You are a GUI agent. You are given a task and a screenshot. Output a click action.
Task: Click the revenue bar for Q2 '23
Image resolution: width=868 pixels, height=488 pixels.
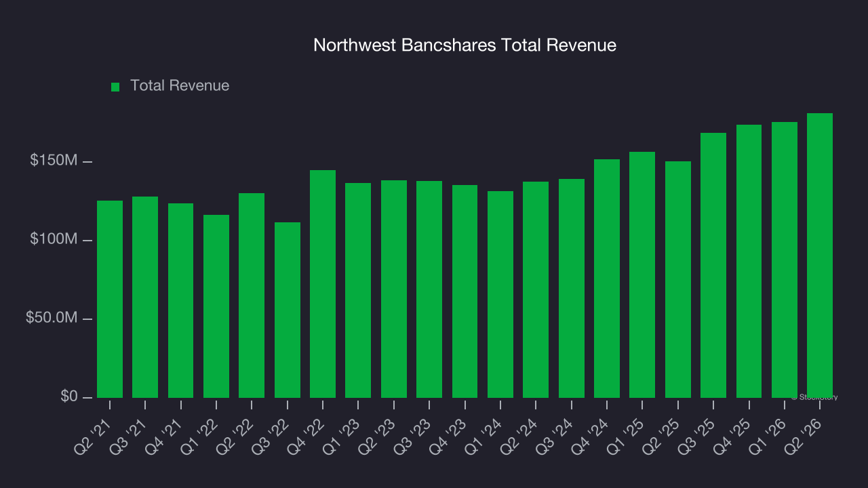pos(394,289)
